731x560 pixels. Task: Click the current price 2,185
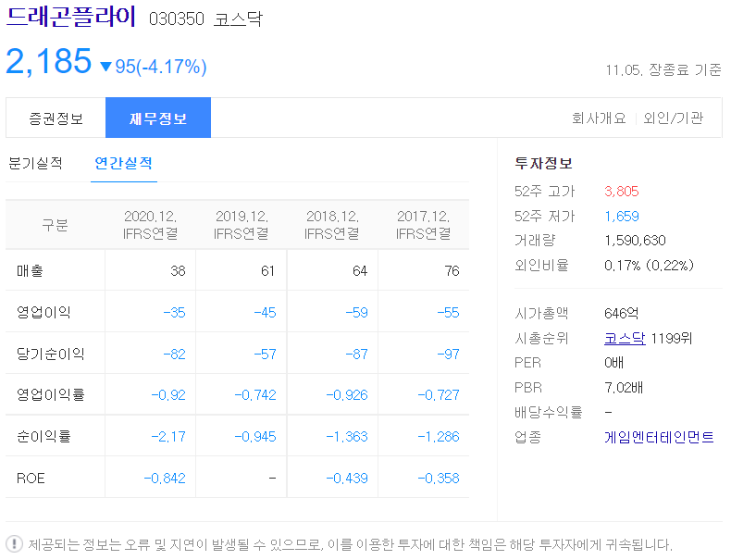pos(48,61)
